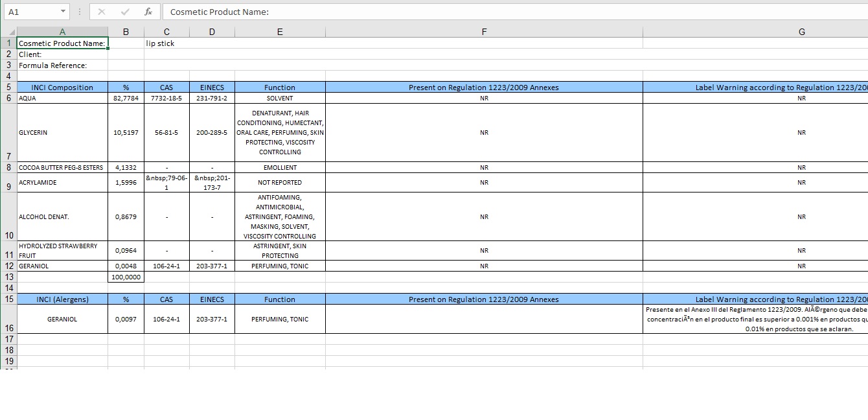Select the 'INCI (Alergens)' header cell
868x420 pixels.
pyautogui.click(x=62, y=299)
